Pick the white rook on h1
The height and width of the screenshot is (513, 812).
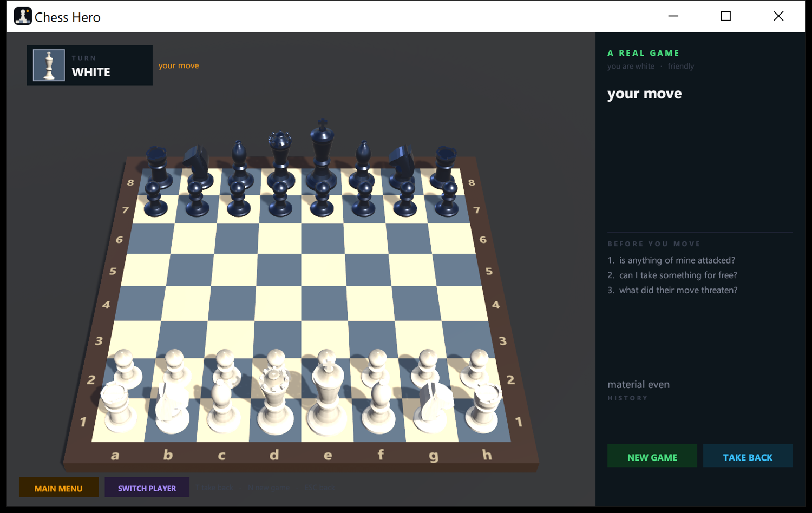pos(484,409)
